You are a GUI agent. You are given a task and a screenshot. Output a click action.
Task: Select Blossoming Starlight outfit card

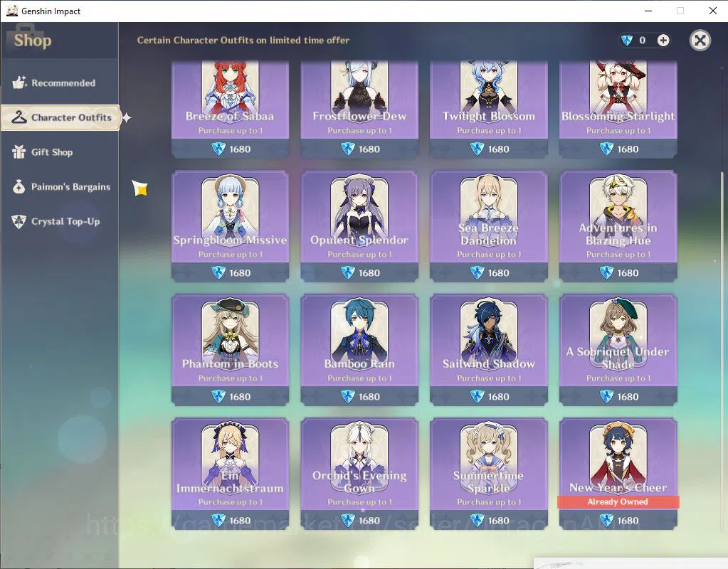618,109
